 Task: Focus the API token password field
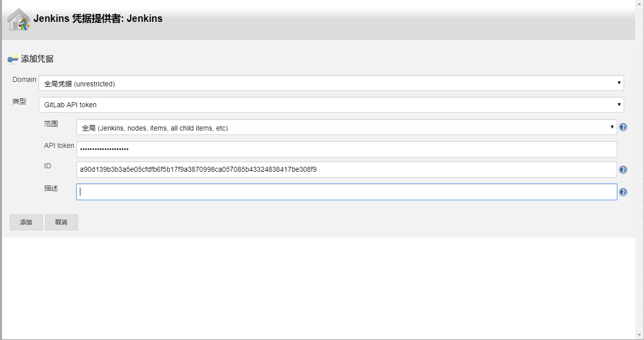point(347,149)
